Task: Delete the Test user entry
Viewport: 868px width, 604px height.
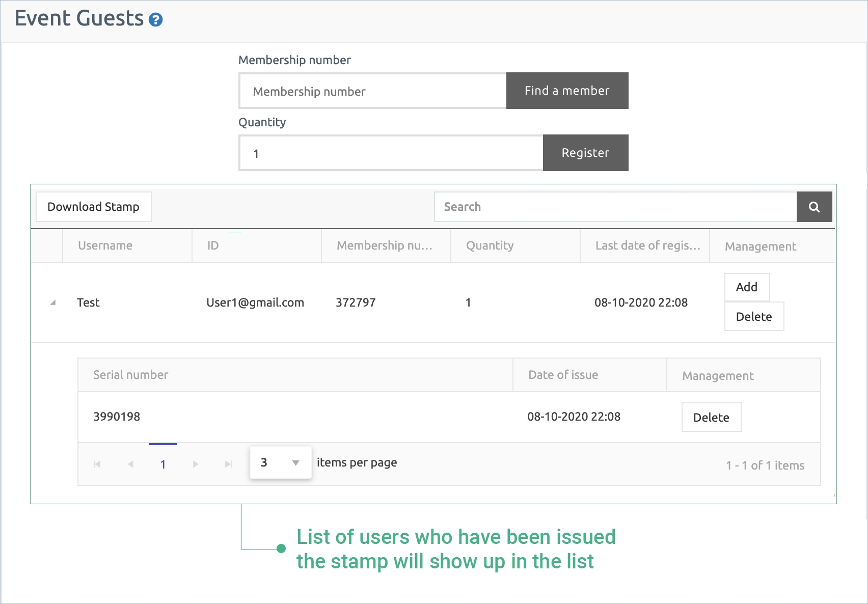Action: click(754, 317)
